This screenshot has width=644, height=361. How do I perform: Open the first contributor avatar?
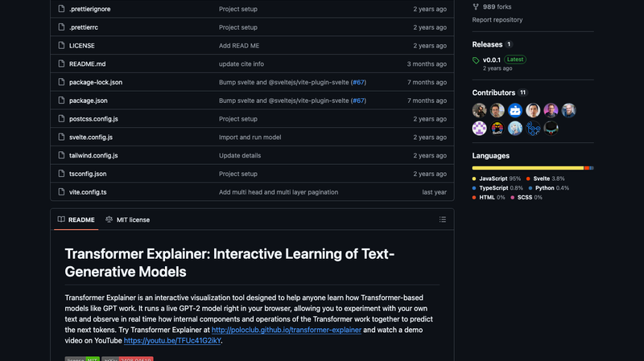coord(479,110)
